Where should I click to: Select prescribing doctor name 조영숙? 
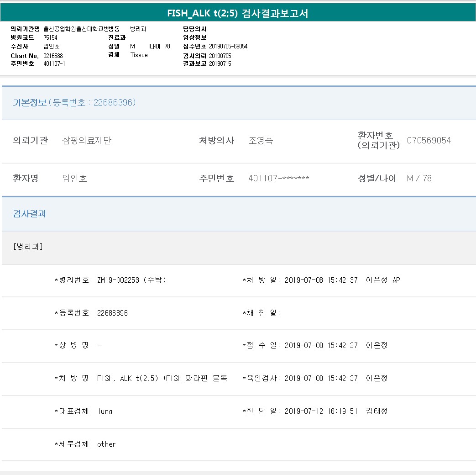click(261, 141)
